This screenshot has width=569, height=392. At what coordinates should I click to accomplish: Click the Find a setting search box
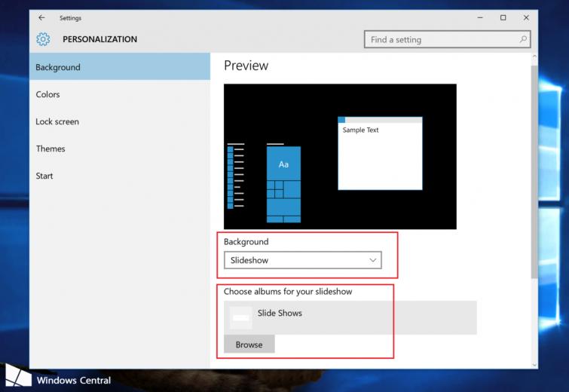[447, 39]
